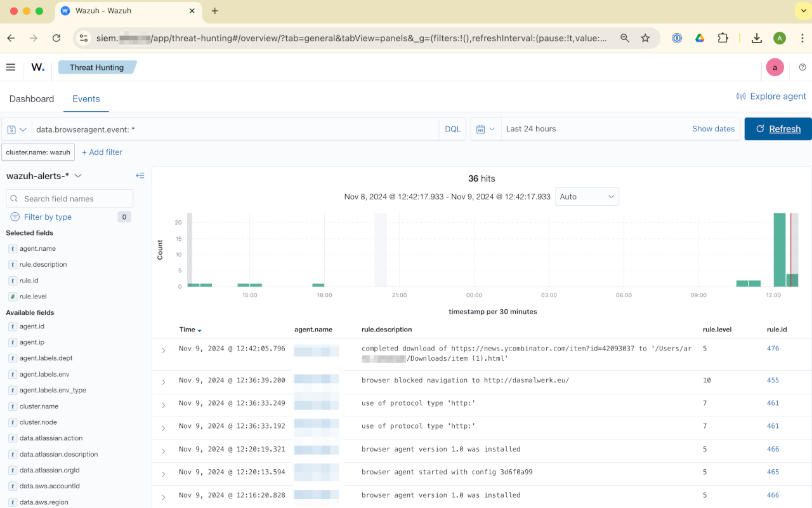
Task: Collapse the fields sidebar with the arrow icon
Action: tap(140, 176)
